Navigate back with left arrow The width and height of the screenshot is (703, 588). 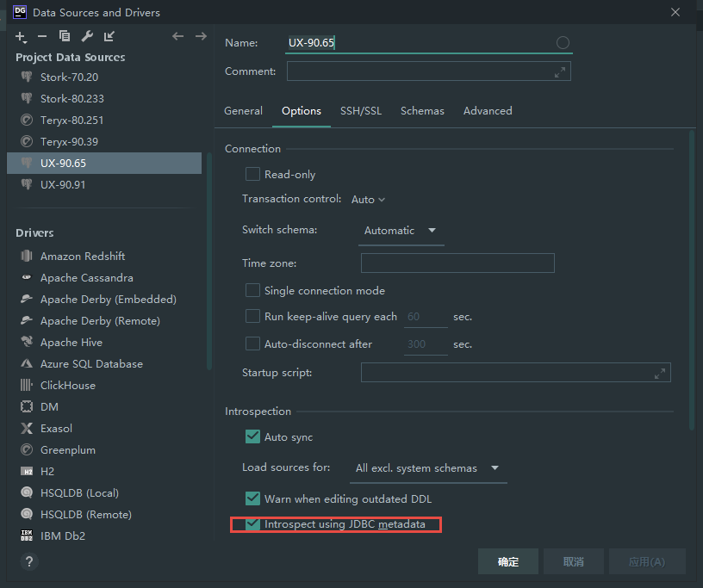pos(178,36)
